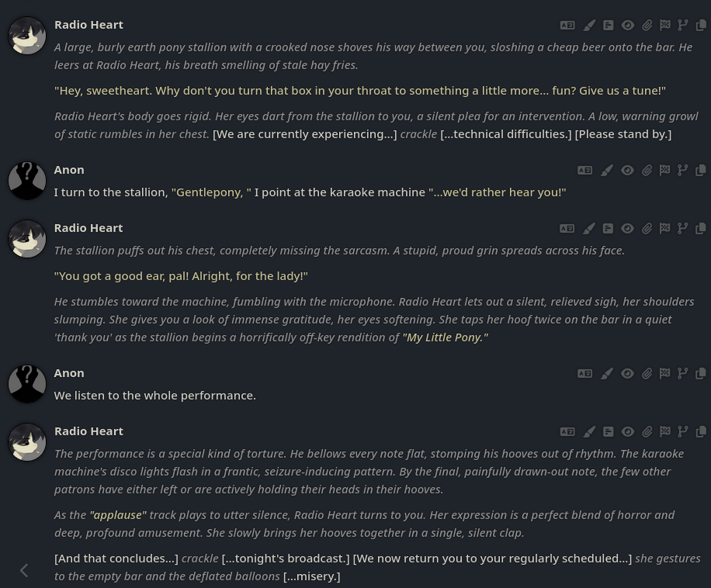Create a checkpoint flag on the "Gentlepony" message
The height and width of the screenshot is (588, 711).
click(664, 171)
